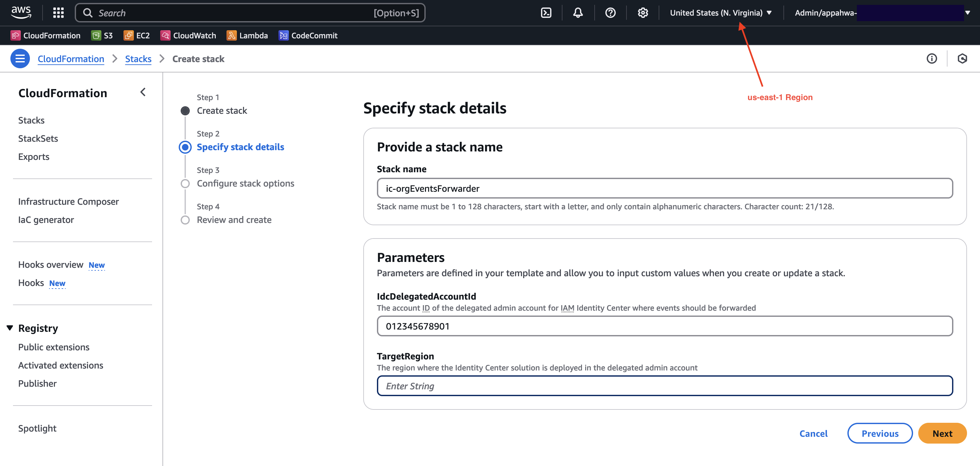Open CloudWatch from the favorites bar
This screenshot has width=980, height=466.
tap(188, 35)
